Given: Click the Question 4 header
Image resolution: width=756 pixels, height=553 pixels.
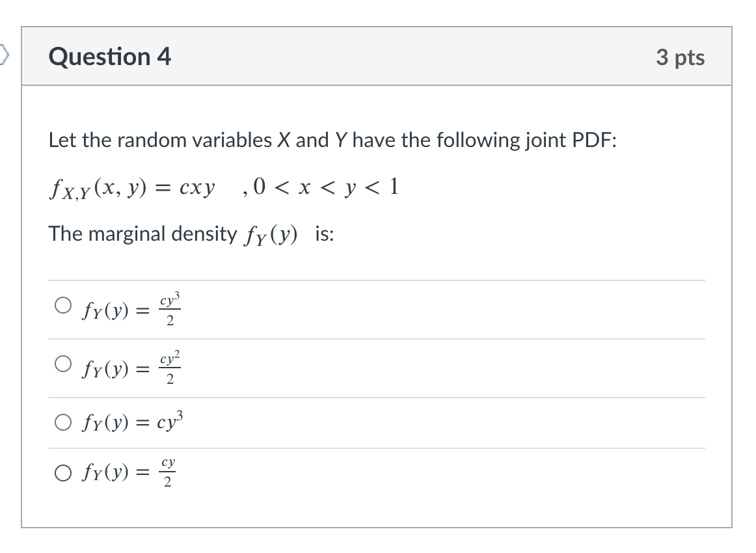Looking at the screenshot, I should click(107, 57).
